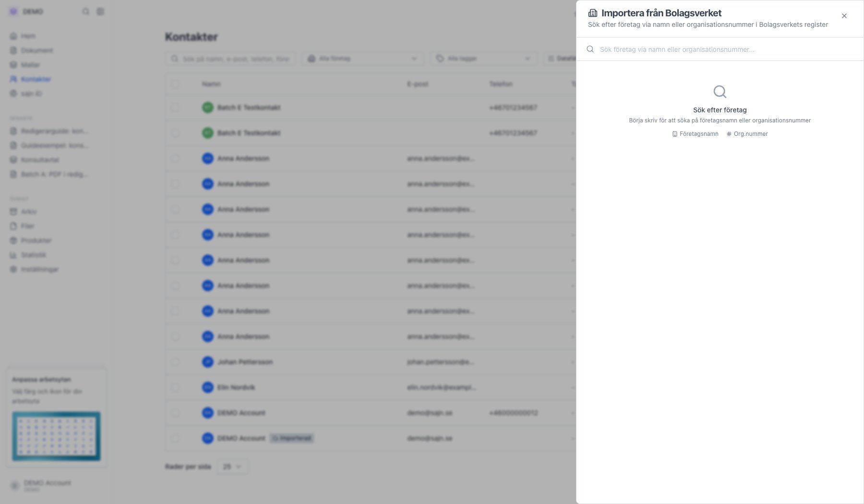The image size is (864, 504).
Task: Check the Johan Pettersson row checkbox
Action: tap(175, 362)
